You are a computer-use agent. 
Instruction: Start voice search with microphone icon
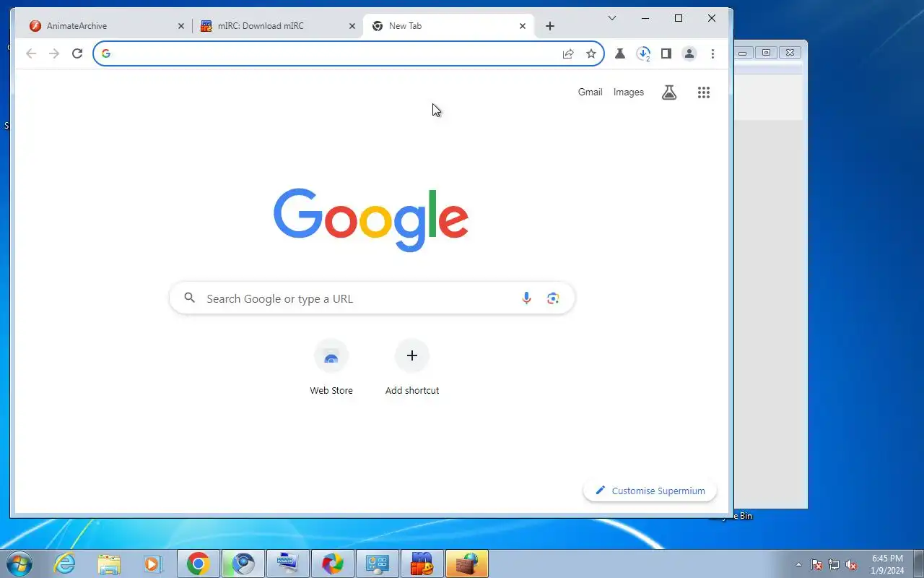pos(526,298)
